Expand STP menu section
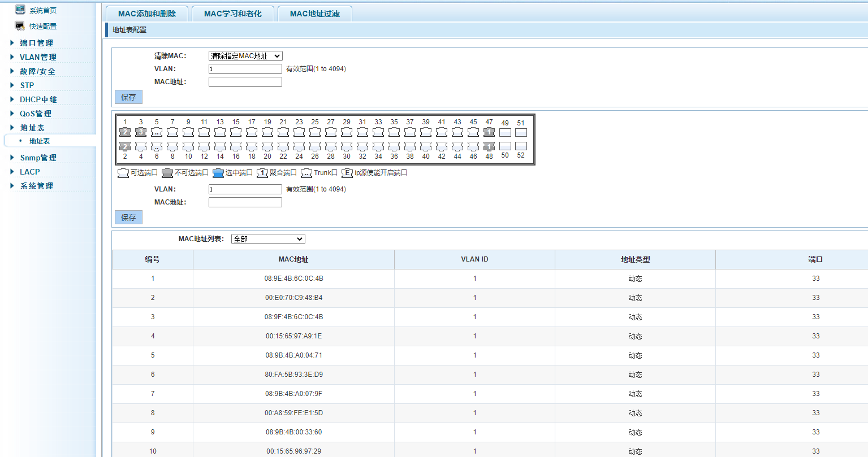868x457 pixels. [27, 85]
